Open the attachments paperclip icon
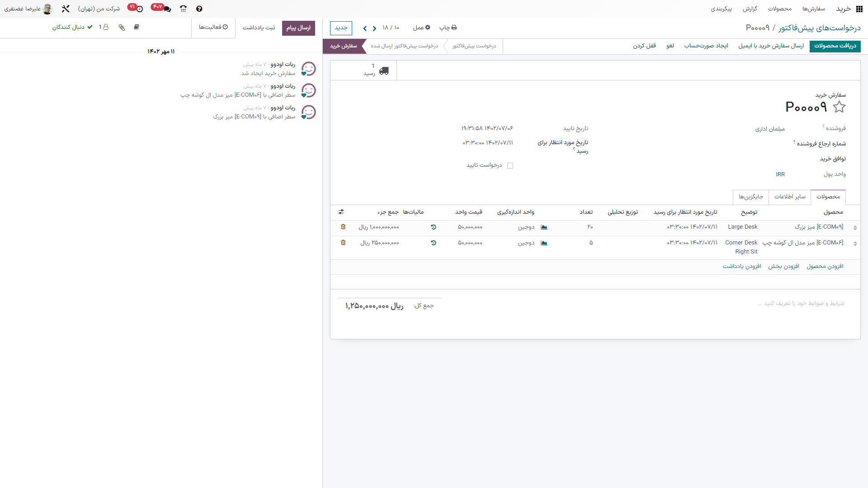 122,27
